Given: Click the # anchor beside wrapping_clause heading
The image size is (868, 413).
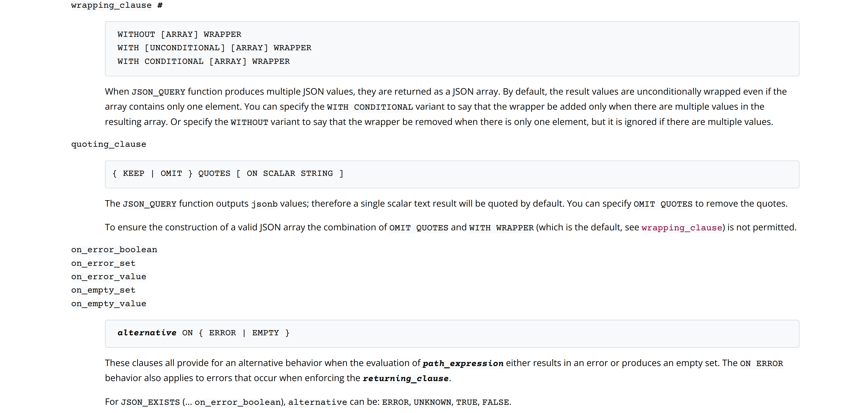Looking at the screenshot, I should 160,5.
